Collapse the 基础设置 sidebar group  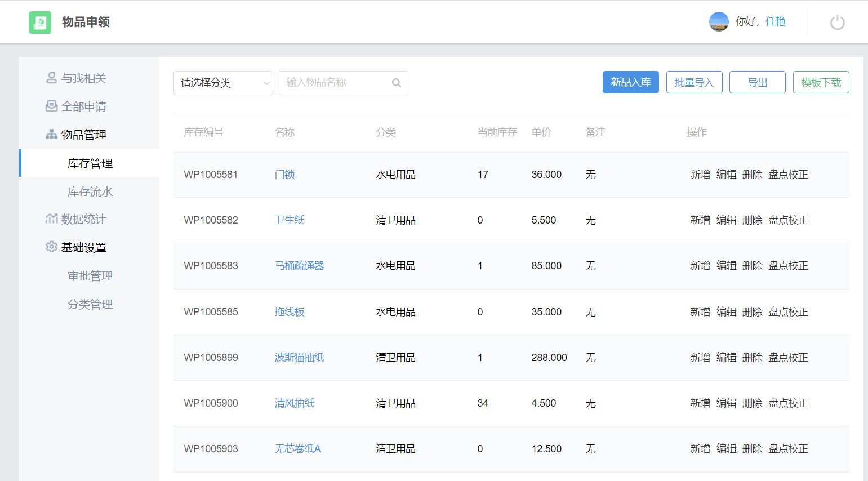83,247
